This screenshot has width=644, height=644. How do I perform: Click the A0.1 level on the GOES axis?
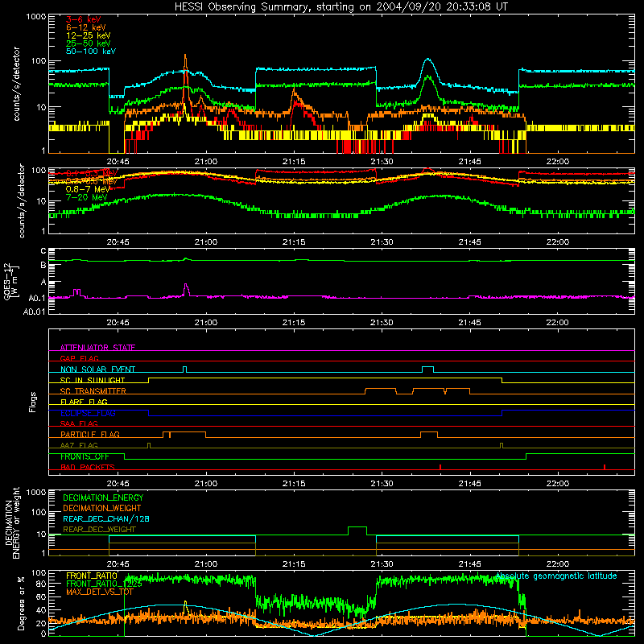37,298
